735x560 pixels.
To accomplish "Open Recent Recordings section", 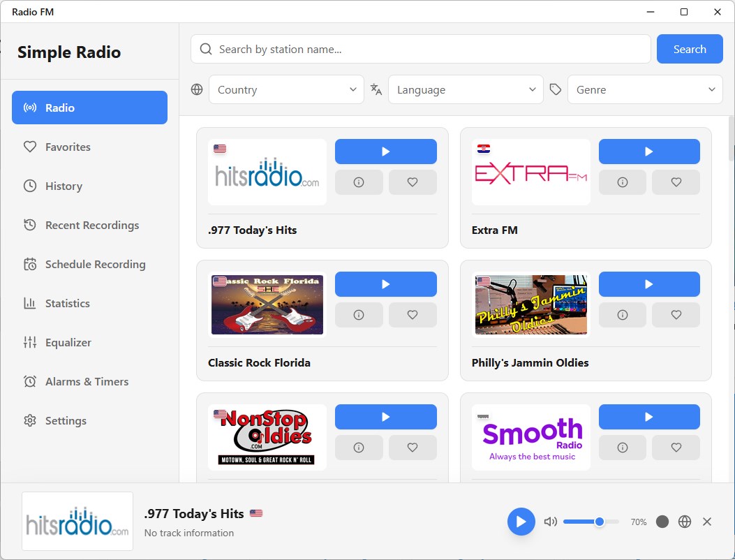I will [x=89, y=225].
